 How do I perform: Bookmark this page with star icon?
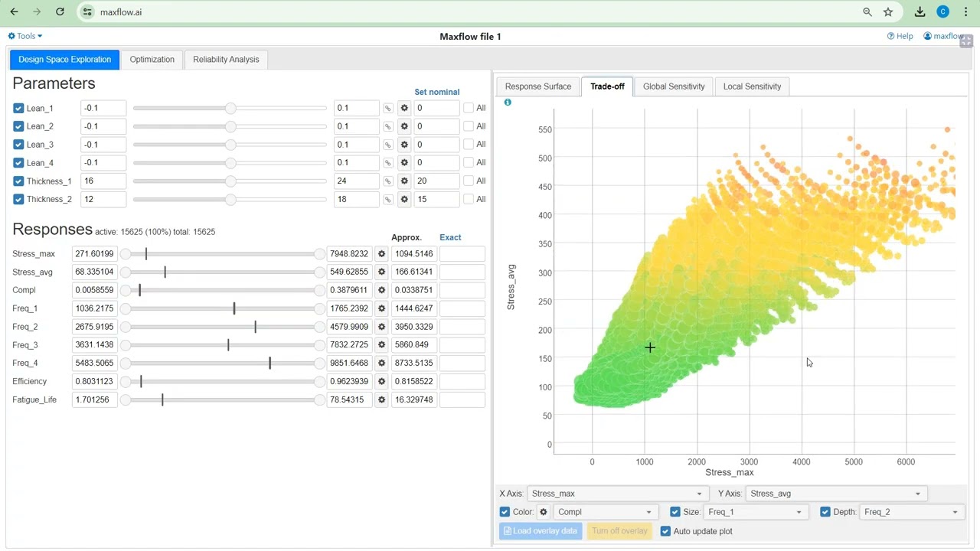(x=888, y=11)
